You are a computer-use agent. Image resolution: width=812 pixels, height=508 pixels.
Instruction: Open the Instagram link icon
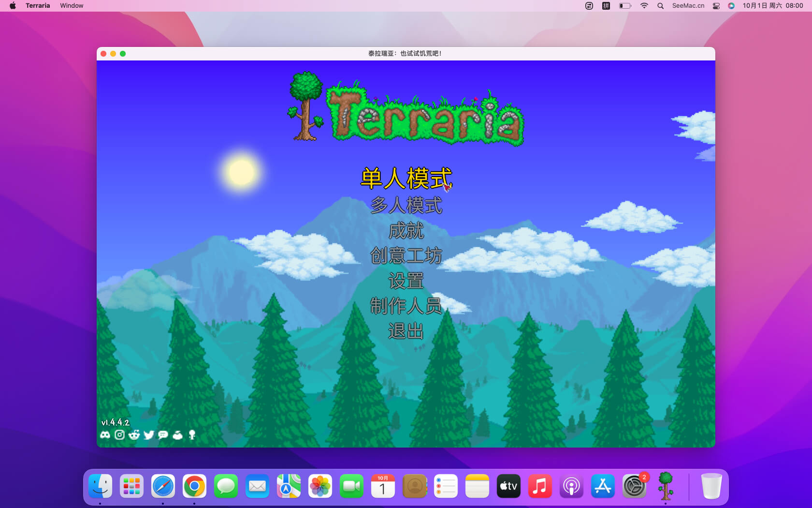pos(119,435)
